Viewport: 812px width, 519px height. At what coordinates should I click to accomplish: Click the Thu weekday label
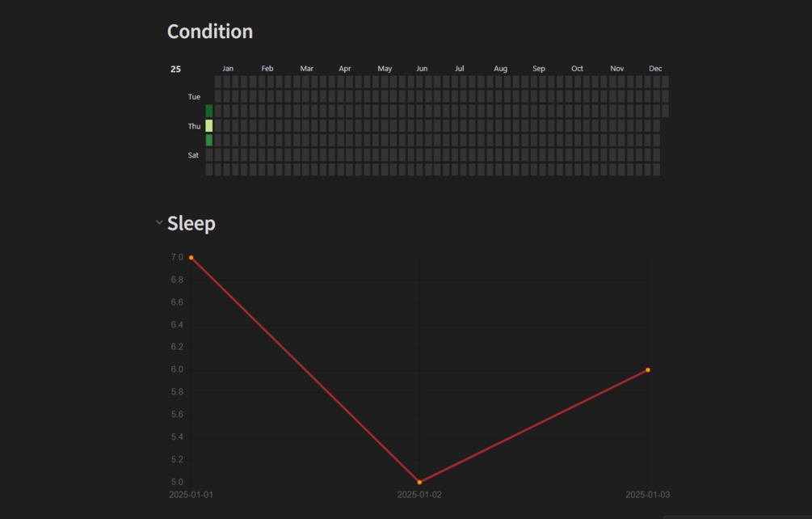tap(194, 126)
